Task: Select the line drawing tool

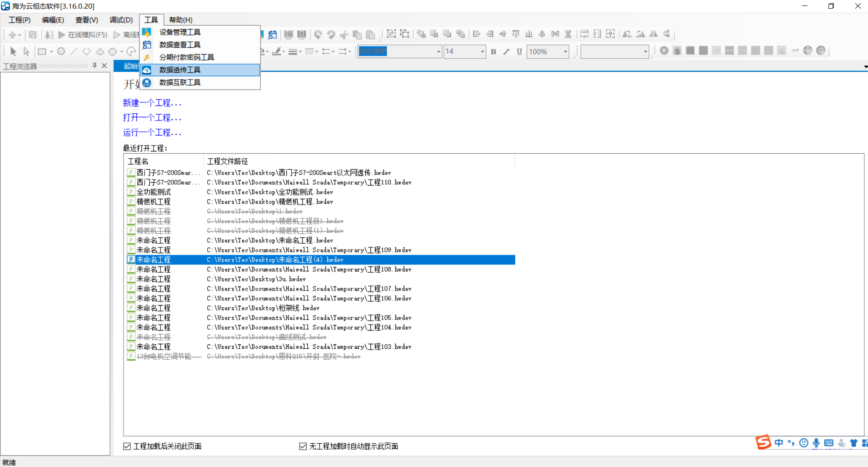Action: 74,51
